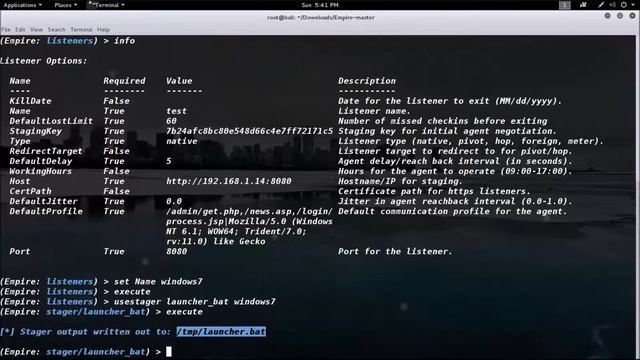This screenshot has height=360, width=640.
Task: Click the 'Description' column header
Action: [x=367, y=81]
